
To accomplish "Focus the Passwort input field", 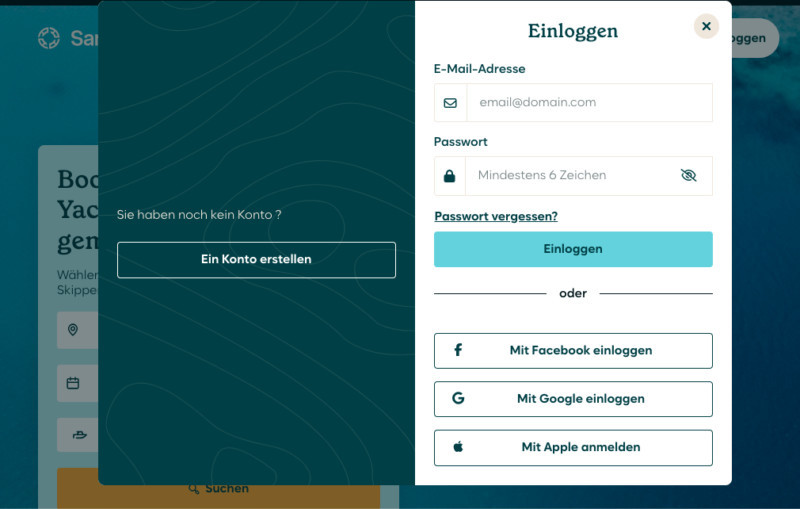I will (570, 176).
